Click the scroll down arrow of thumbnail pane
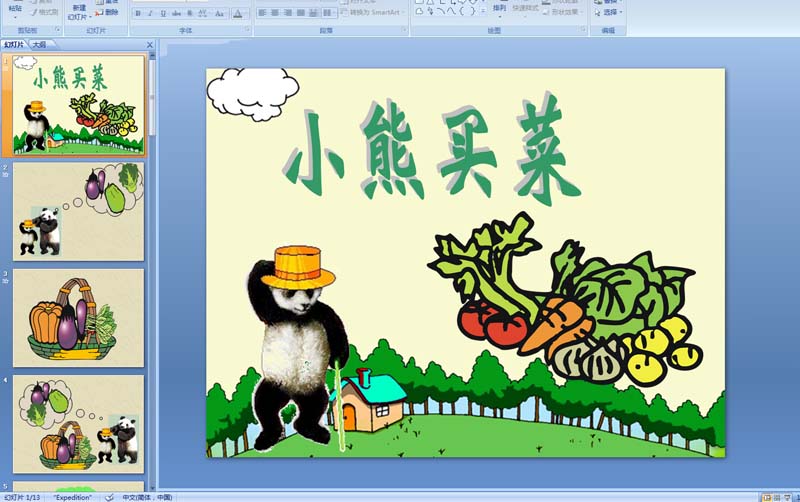The width and height of the screenshot is (800, 502). (x=152, y=486)
